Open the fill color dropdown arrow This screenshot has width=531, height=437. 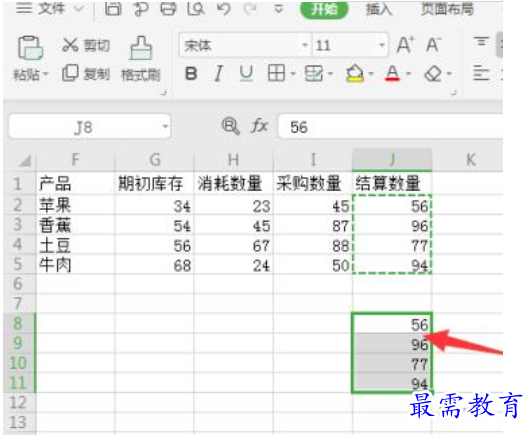pyautogui.click(x=371, y=74)
